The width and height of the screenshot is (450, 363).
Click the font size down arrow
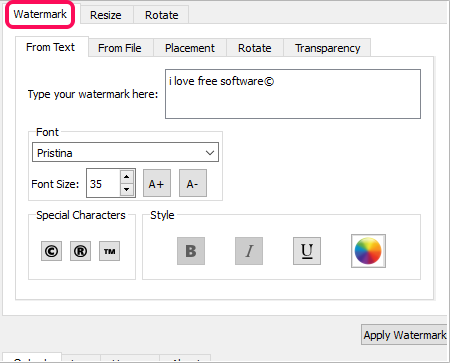pos(127,189)
